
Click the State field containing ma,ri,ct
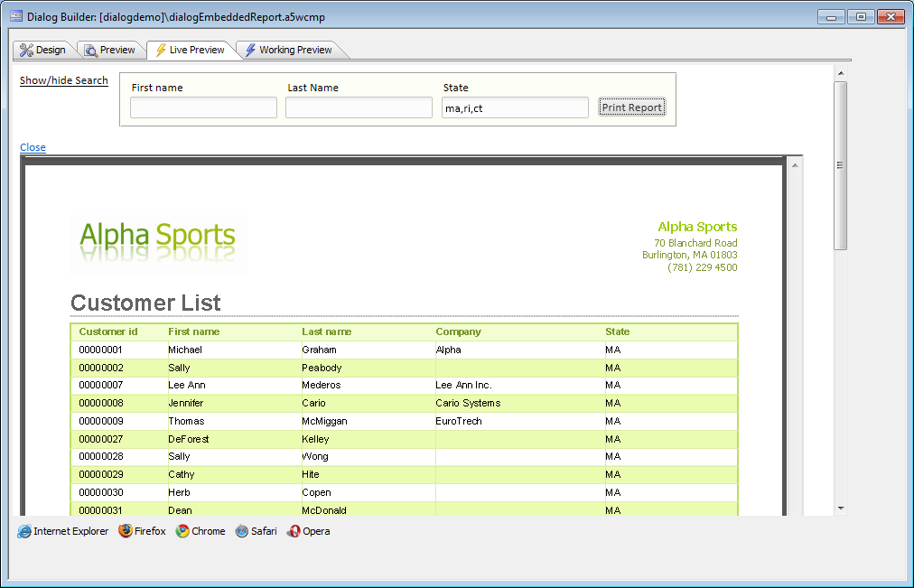tap(516, 107)
